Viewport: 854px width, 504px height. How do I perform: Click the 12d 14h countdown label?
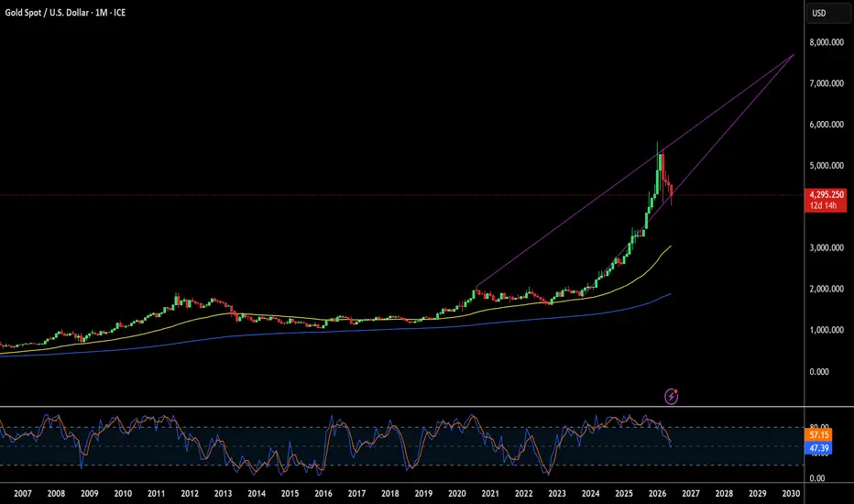[x=823, y=205]
